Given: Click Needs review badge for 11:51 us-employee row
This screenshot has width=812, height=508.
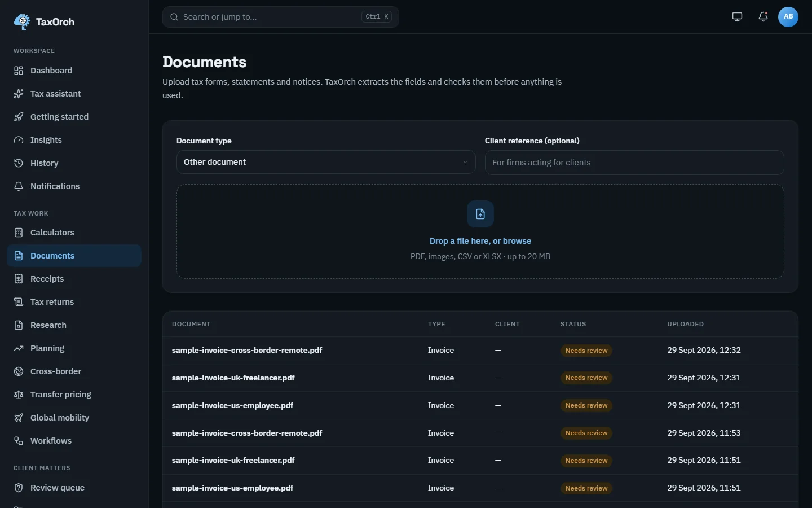Looking at the screenshot, I should click(586, 488).
